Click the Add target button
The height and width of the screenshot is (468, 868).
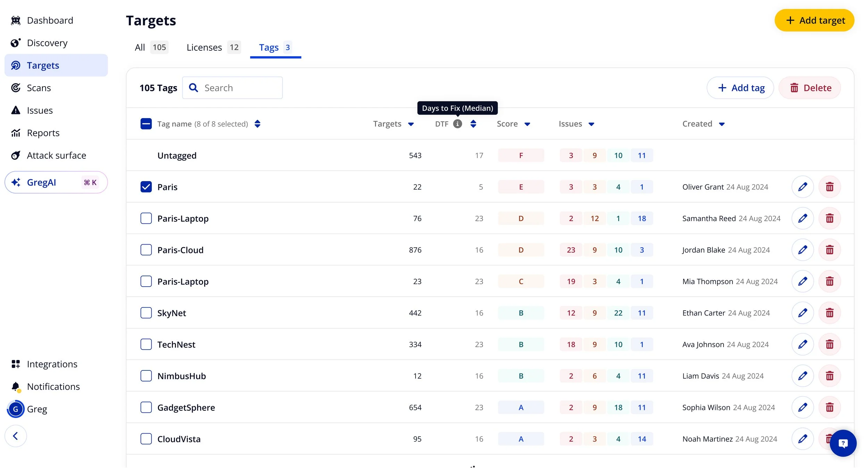[814, 20]
